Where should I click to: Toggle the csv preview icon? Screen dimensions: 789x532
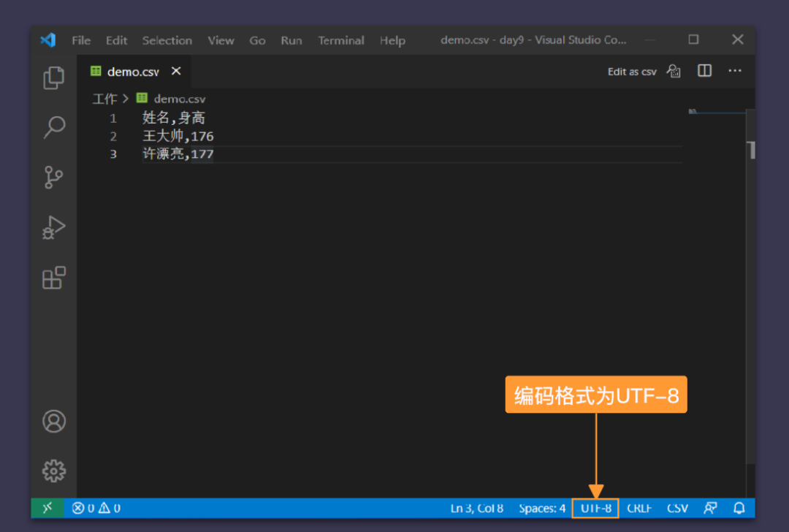(674, 71)
